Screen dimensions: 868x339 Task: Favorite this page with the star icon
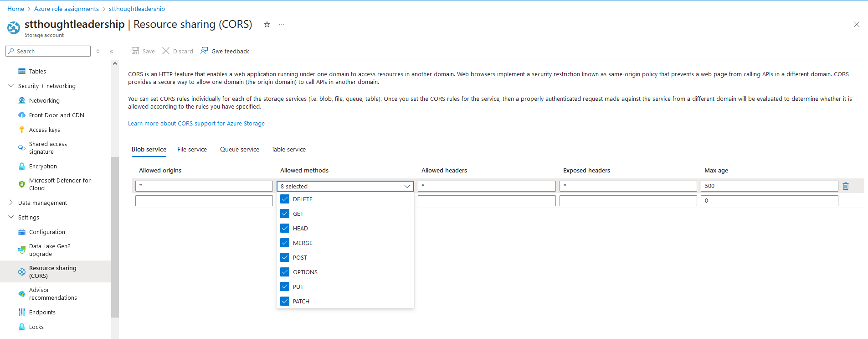coord(267,24)
